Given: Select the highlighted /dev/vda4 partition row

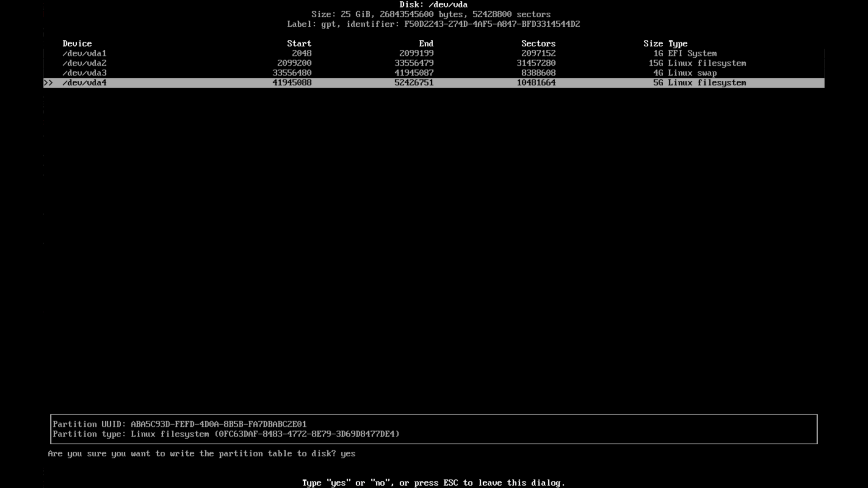Looking at the screenshot, I should coord(434,83).
